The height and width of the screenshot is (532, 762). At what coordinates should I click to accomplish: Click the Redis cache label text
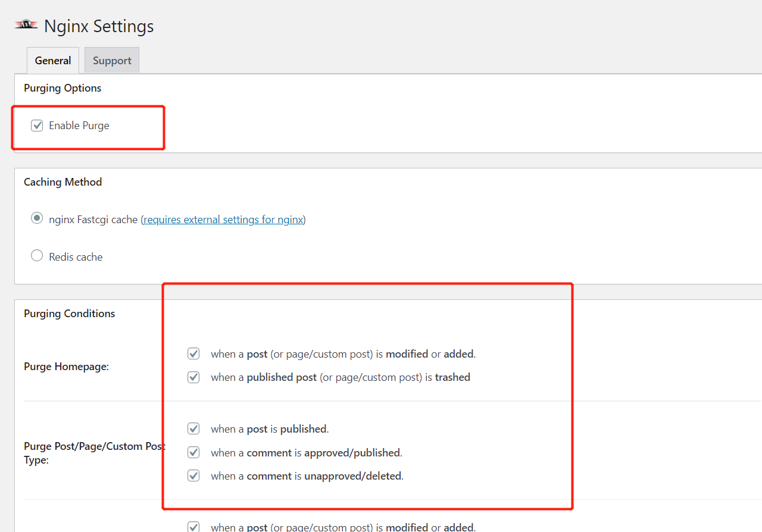[76, 257]
